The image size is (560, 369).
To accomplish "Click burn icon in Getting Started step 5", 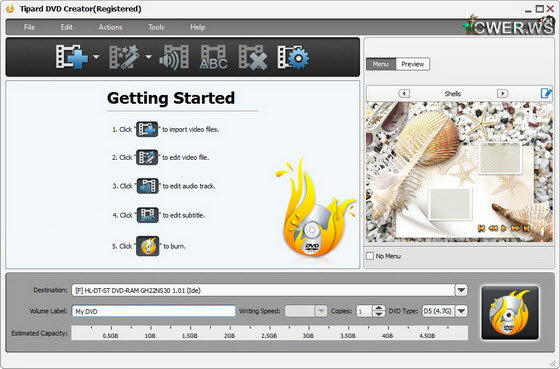I will [148, 246].
